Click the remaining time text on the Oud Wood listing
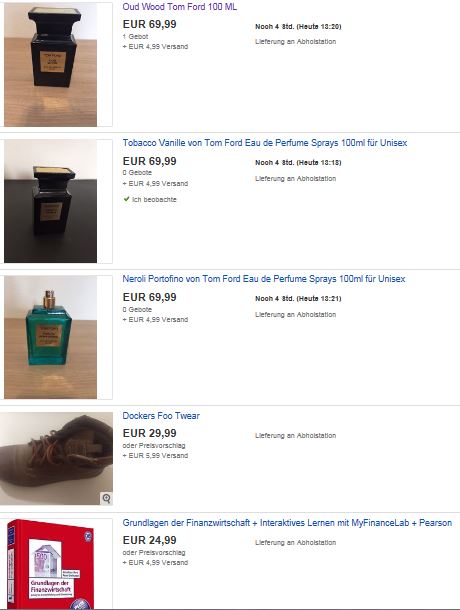This screenshot has width=460, height=610. click(x=298, y=26)
